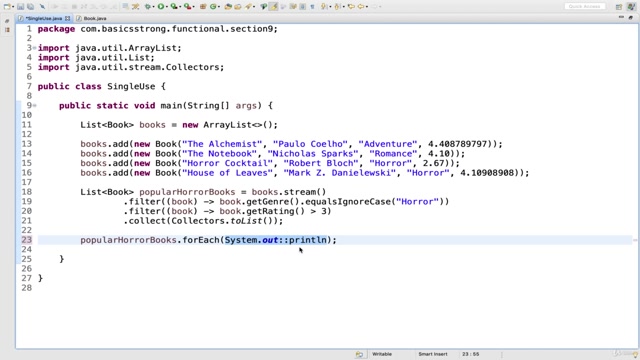
Task: Click the Next Annotation icon
Action: (324, 7)
